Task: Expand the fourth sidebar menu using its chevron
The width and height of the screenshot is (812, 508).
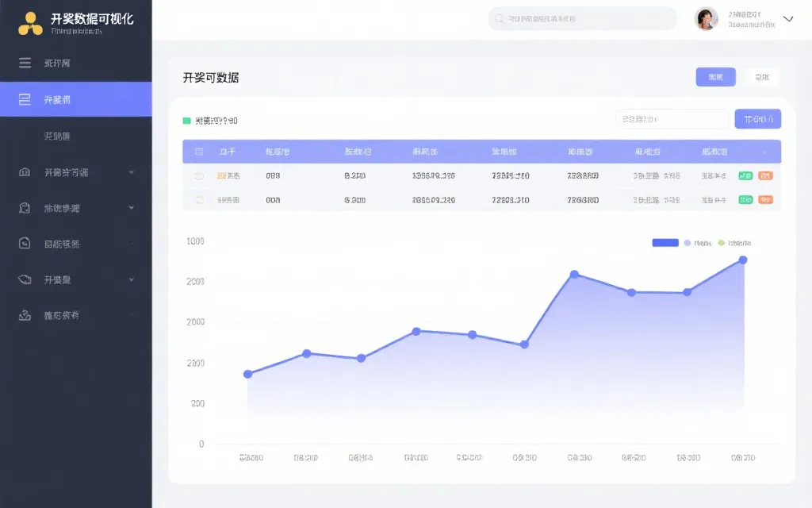Action: point(132,172)
